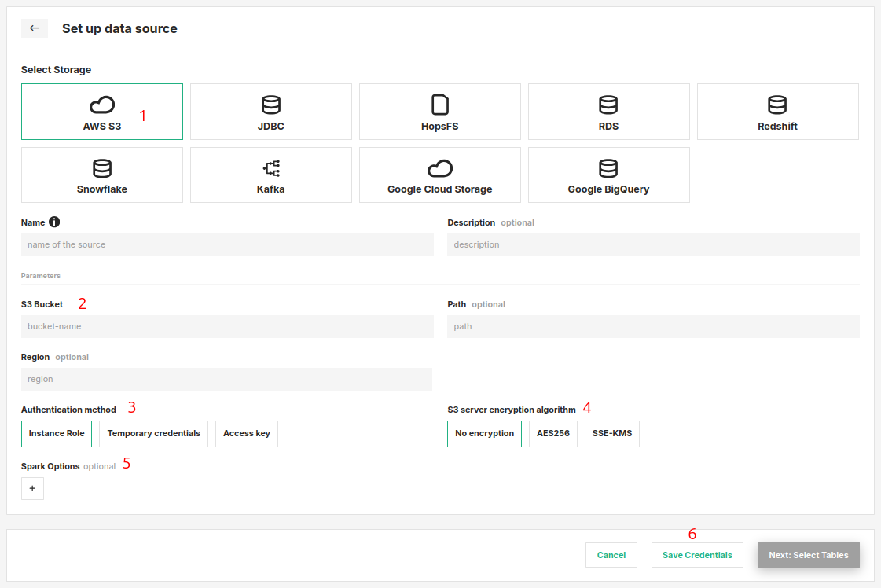Image resolution: width=881 pixels, height=588 pixels.
Task: Choose SSE-KMS encryption algorithm
Action: (612, 434)
